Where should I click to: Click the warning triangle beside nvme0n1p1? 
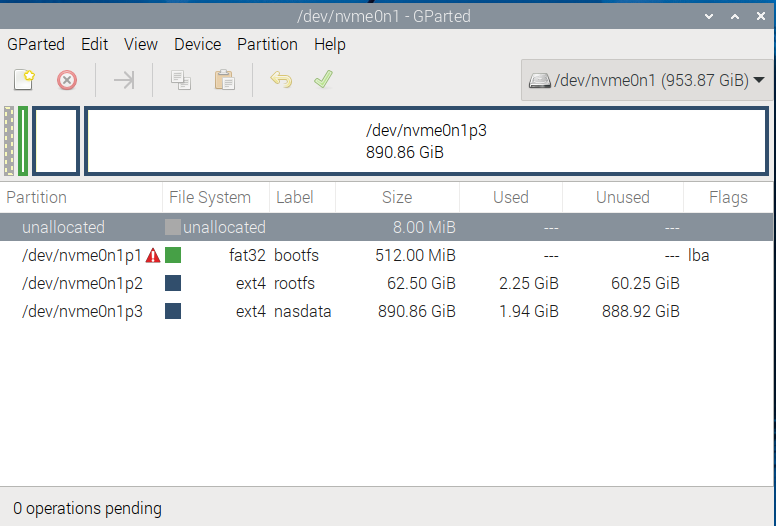(153, 256)
